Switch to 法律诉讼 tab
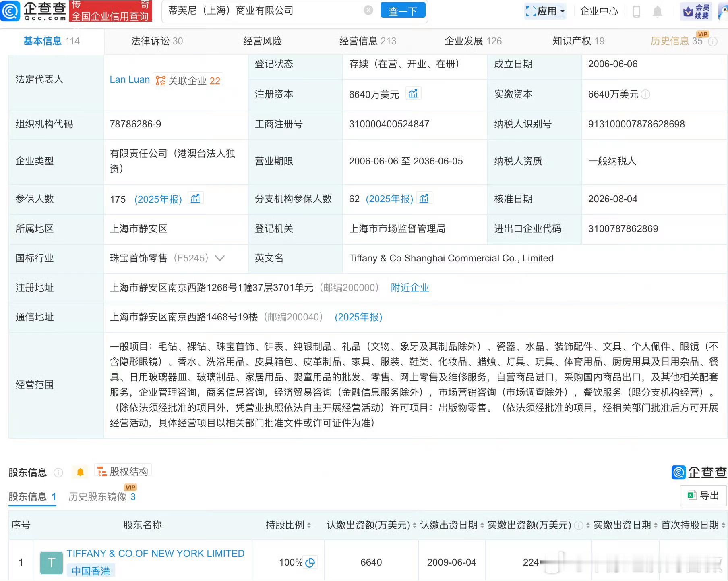Screen dimensions: 728x581 (157, 41)
